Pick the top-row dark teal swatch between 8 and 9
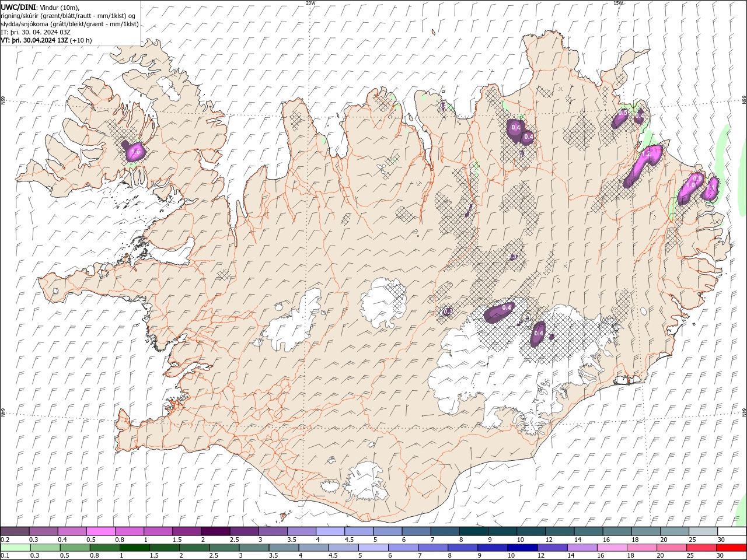 point(473,531)
